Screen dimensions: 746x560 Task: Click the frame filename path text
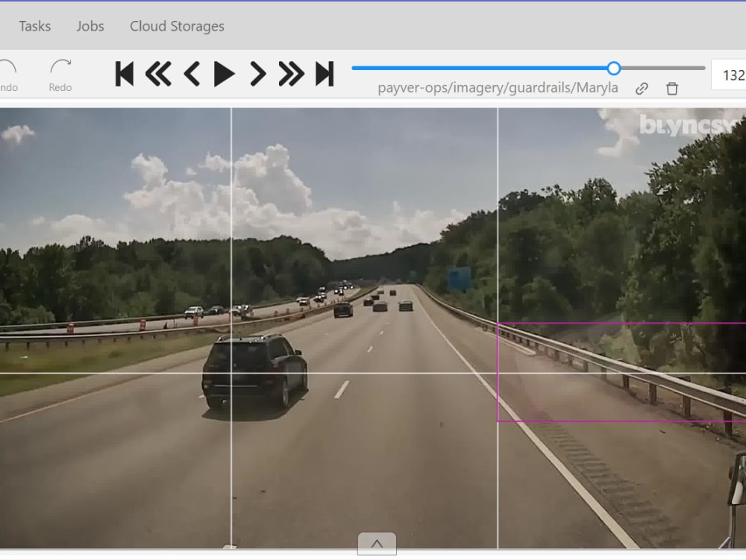pos(498,88)
